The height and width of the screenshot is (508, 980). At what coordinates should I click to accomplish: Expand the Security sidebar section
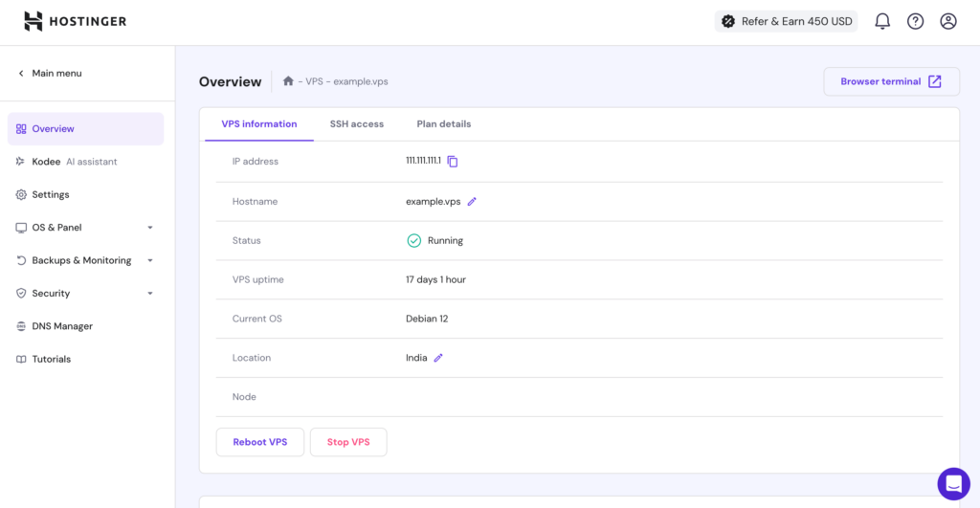pyautogui.click(x=85, y=294)
